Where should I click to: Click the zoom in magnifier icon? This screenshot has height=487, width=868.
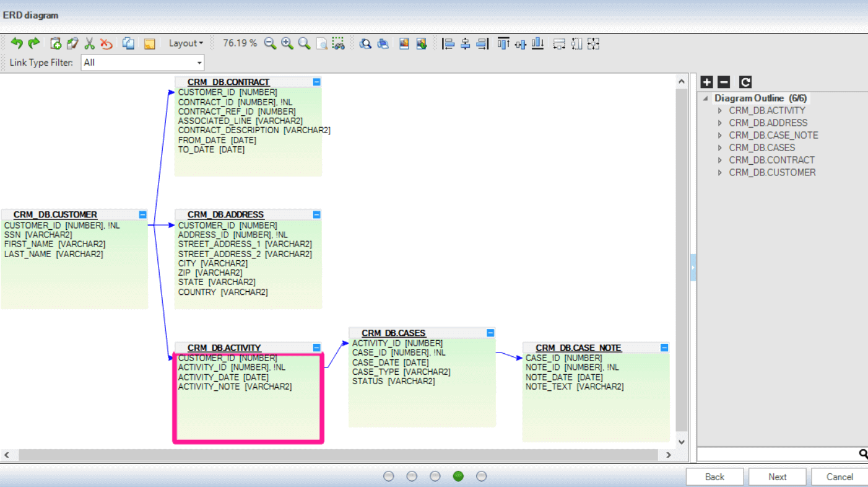(287, 43)
